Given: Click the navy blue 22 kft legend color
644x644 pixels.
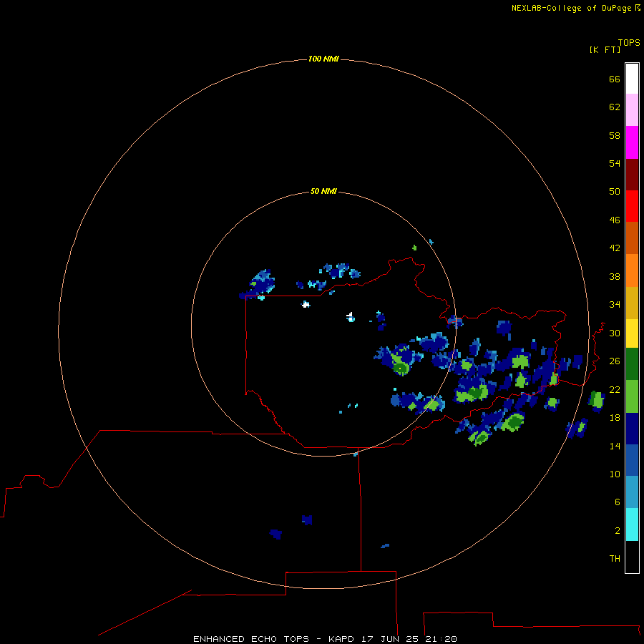Looking at the screenshot, I should point(632,429).
